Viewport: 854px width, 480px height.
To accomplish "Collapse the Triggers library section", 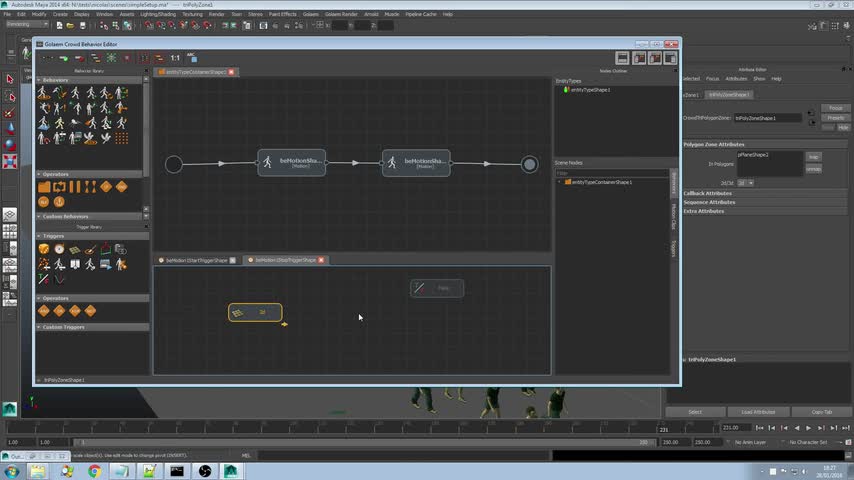I will coord(39,236).
